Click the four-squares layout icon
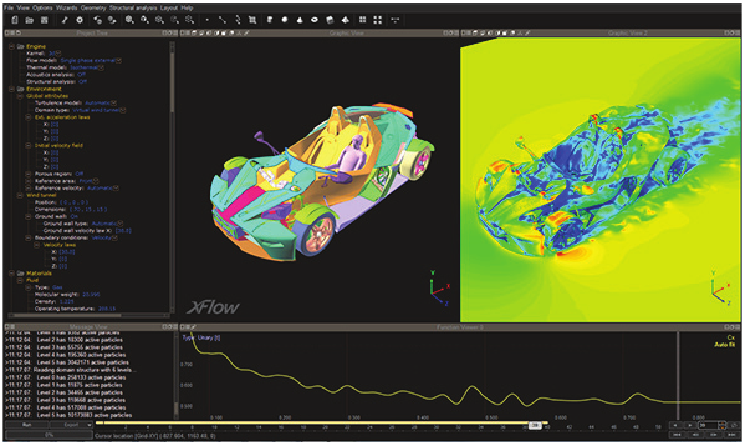 378,20
